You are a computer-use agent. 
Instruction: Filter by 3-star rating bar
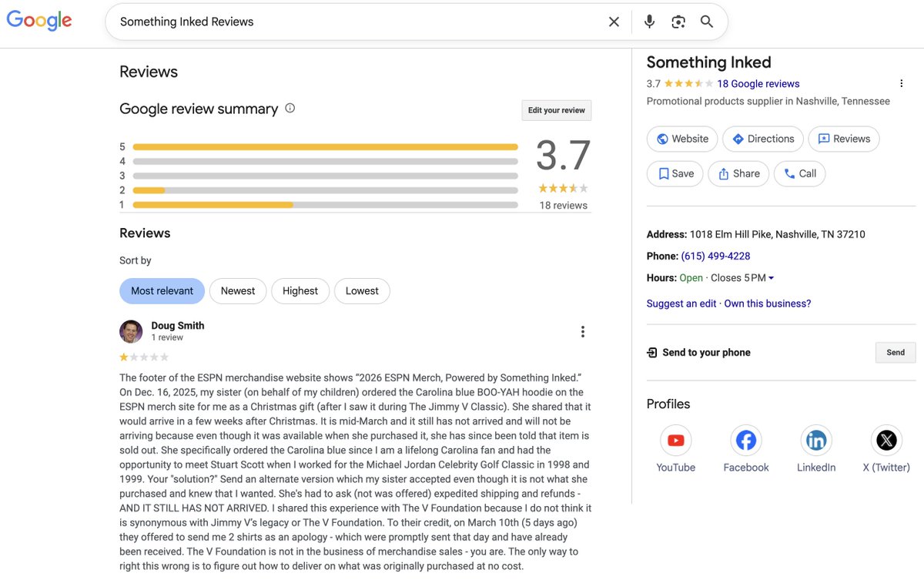(325, 176)
